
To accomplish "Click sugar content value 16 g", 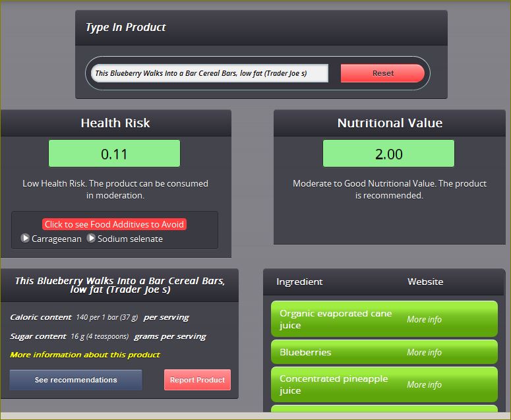I will [x=100, y=336].
